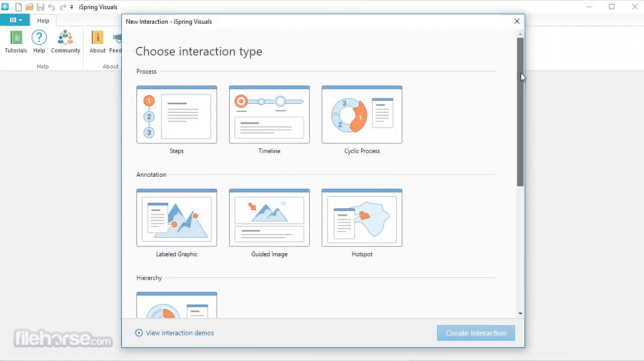Open the Community people icon
The width and height of the screenshot is (644, 361).
coord(65,38)
